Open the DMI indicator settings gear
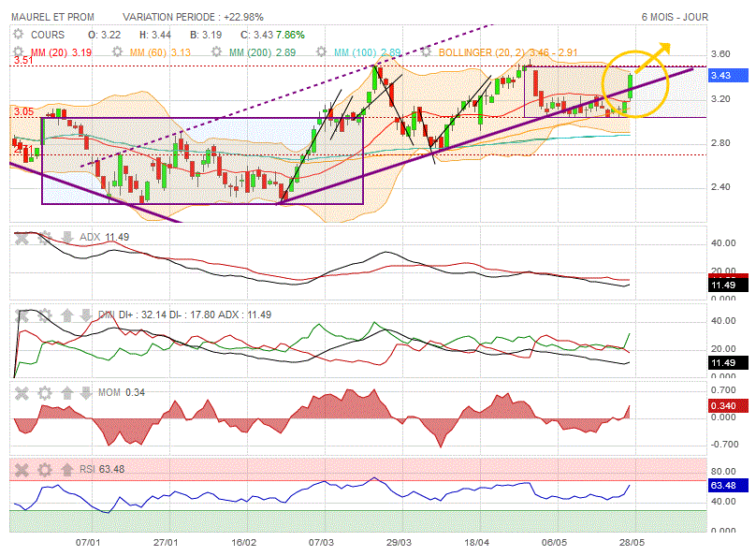756x556 pixels. 44,315
